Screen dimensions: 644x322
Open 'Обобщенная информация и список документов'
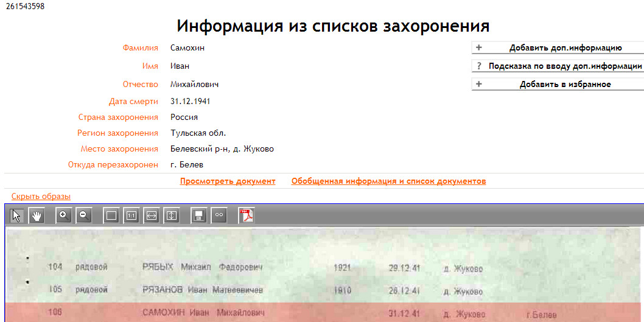(x=388, y=181)
